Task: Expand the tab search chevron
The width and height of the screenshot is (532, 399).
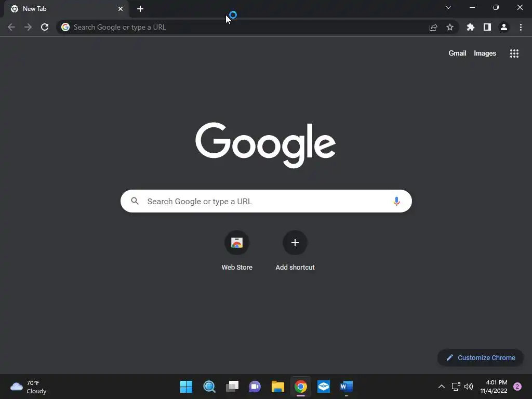Action: pos(448,7)
